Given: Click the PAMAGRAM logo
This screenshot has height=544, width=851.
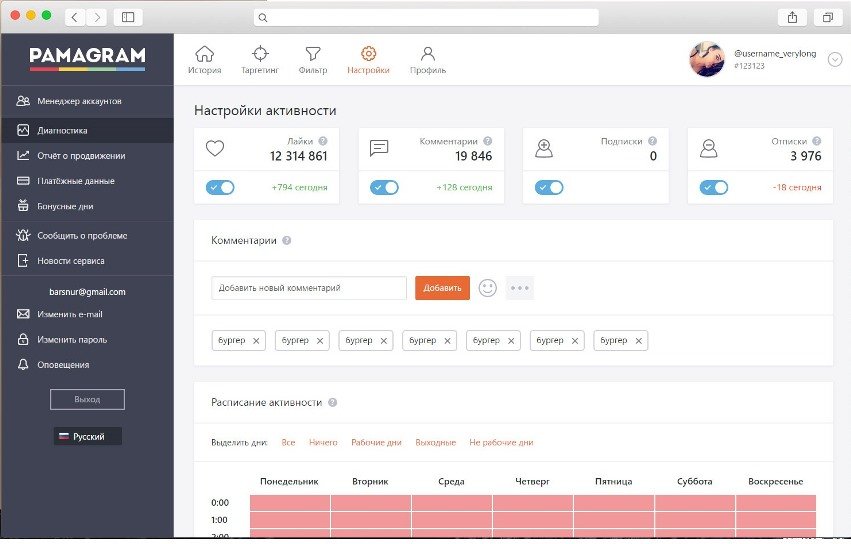Looking at the screenshot, I should (x=87, y=58).
